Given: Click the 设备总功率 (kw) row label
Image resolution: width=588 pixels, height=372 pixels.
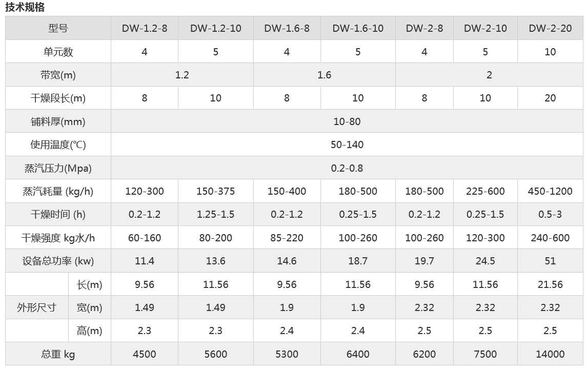Looking at the screenshot, I should pos(58,261).
